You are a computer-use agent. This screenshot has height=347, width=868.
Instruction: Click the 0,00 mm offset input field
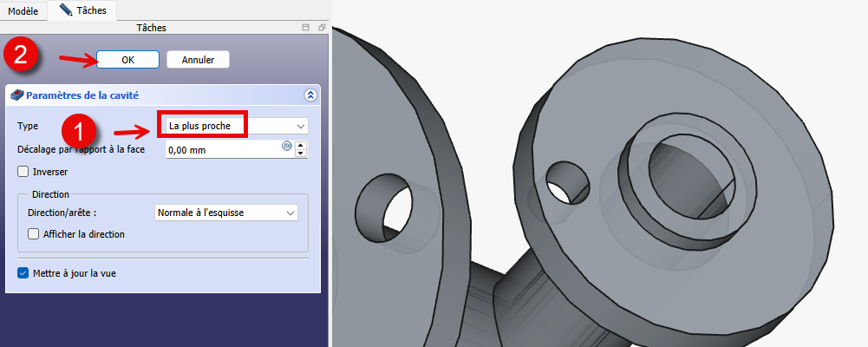[x=221, y=150]
